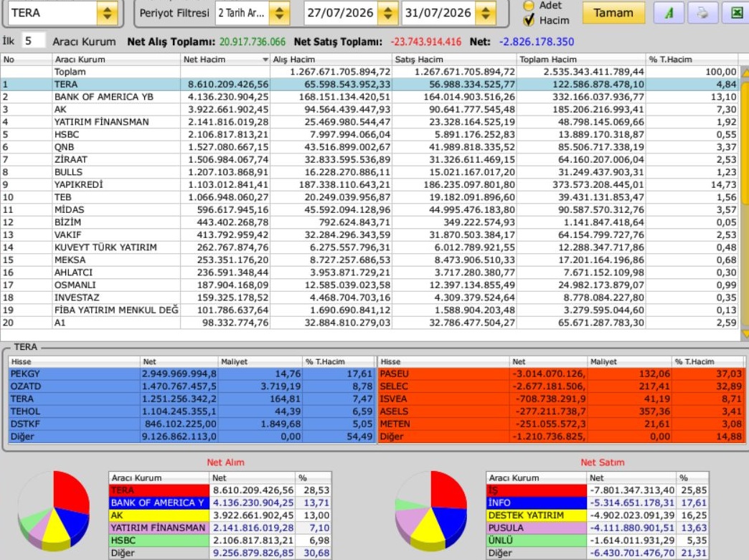Image resolution: width=749 pixels, height=560 pixels.
Task: Click scrollbar down arrow of broker table
Action: pos(745,333)
